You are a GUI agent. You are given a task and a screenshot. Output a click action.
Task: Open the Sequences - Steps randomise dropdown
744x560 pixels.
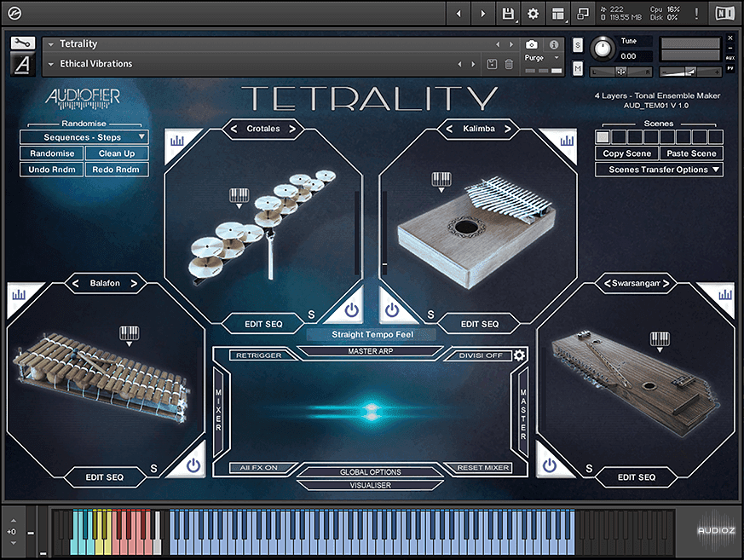tap(84, 137)
